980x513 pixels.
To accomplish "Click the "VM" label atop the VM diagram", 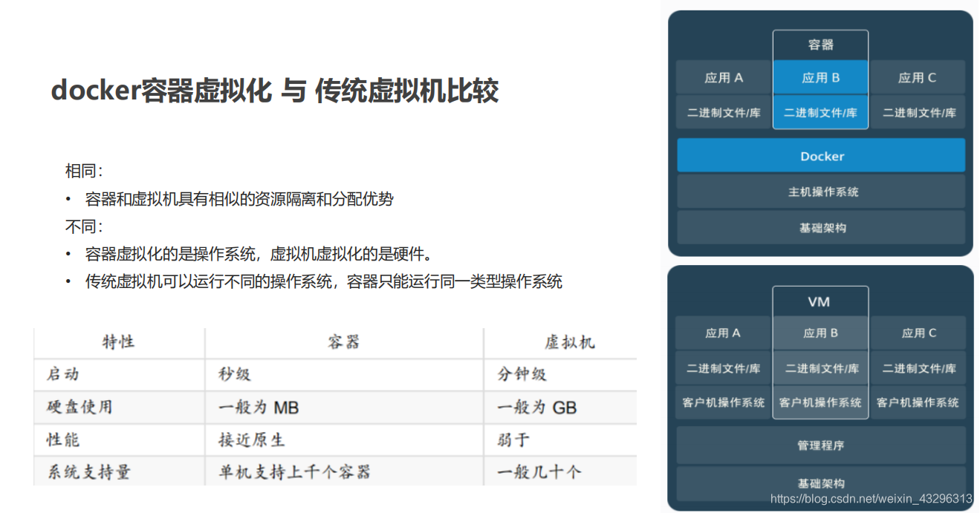I will (820, 301).
